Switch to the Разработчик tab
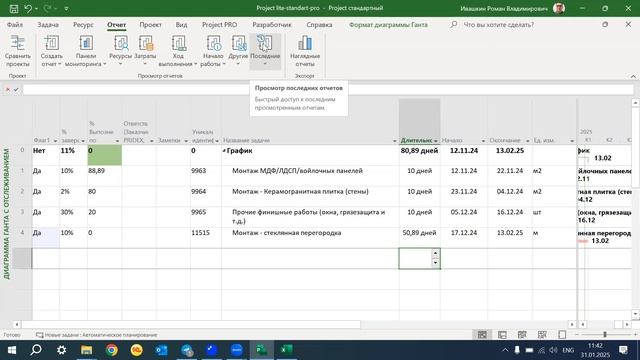 [x=272, y=25]
